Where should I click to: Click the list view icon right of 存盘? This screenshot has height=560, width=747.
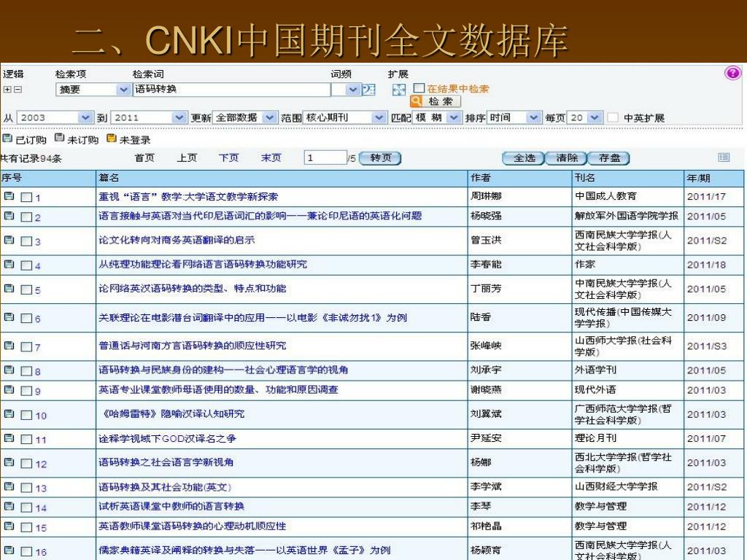point(724,157)
